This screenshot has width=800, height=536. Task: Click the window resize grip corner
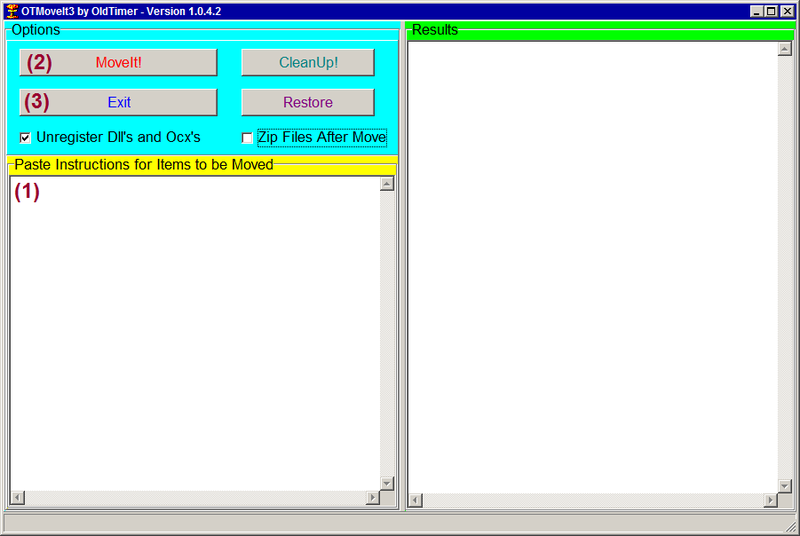click(791, 527)
